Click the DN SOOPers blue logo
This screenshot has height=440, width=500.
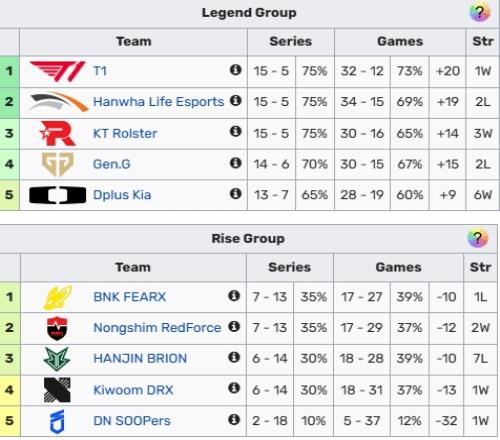pos(57,422)
